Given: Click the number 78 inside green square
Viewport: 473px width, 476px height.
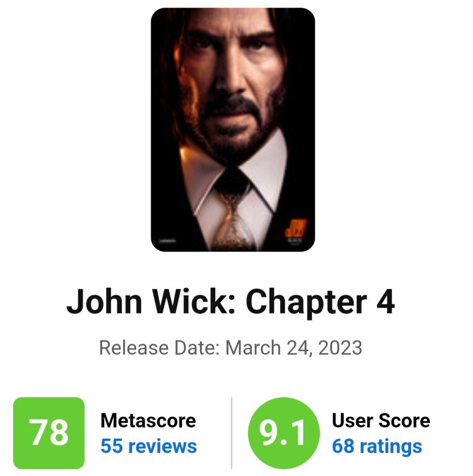Looking at the screenshot, I should [x=49, y=433].
